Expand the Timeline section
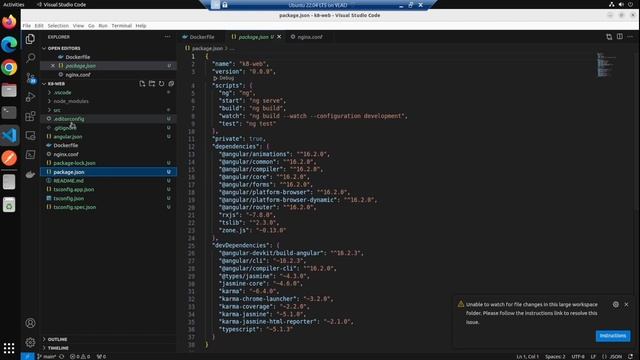640x360 pixels. [x=58, y=348]
